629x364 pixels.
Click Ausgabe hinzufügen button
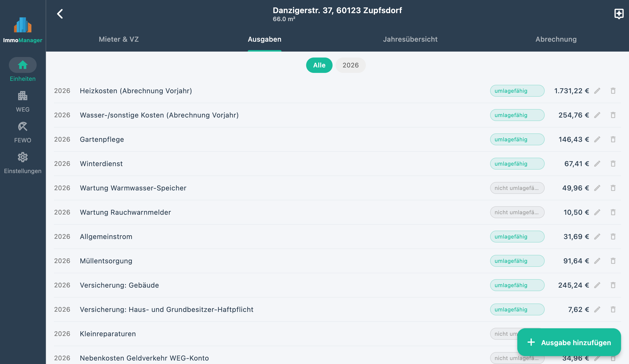click(x=569, y=342)
